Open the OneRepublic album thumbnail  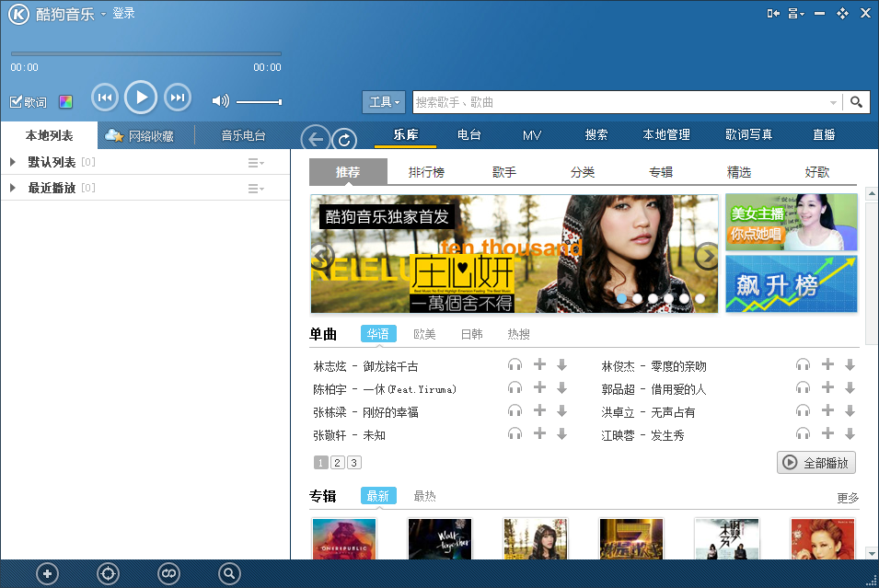pos(344,538)
